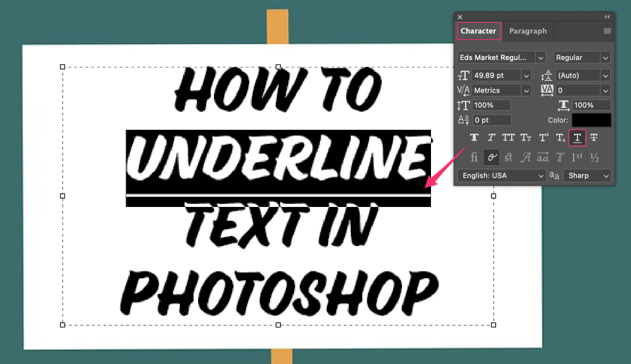Click the leading icon

point(546,75)
